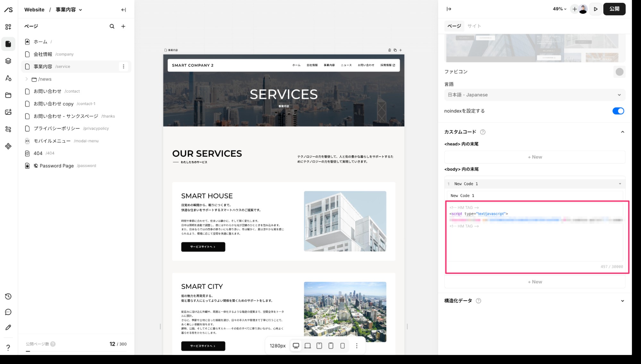Collapse the left pages panel arrow

click(123, 10)
